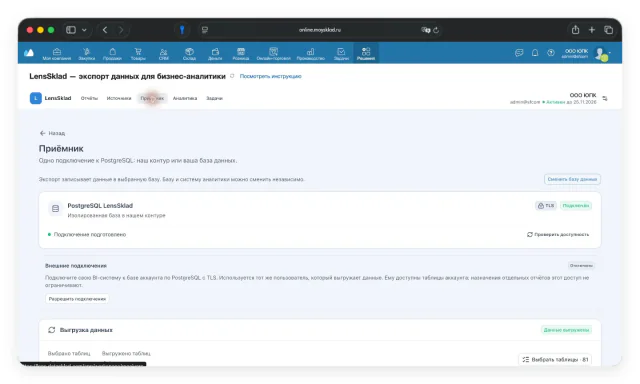Click the Выбрано таблиц label
This screenshot has height=384, width=640.
point(69,353)
